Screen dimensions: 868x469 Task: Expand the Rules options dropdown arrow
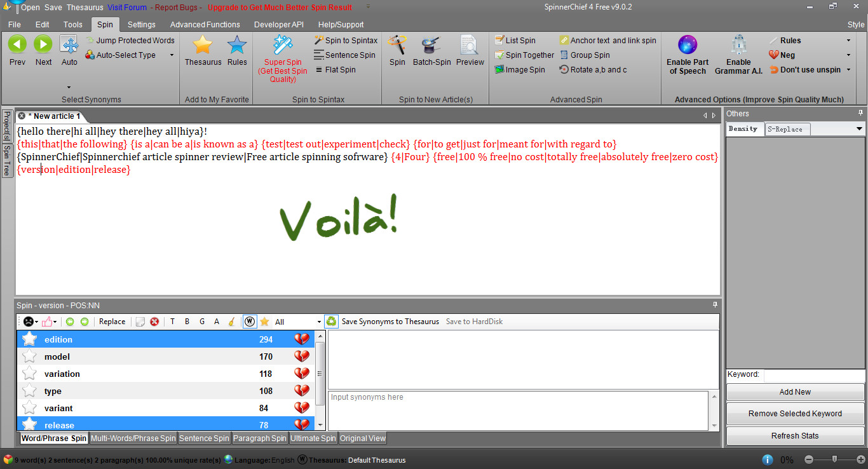pyautogui.click(x=848, y=40)
